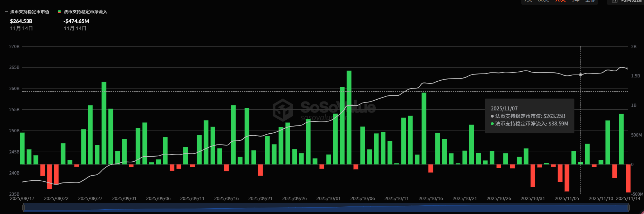Select the 1年 time period tab
This screenshot has height=214, width=644.
point(575,1)
